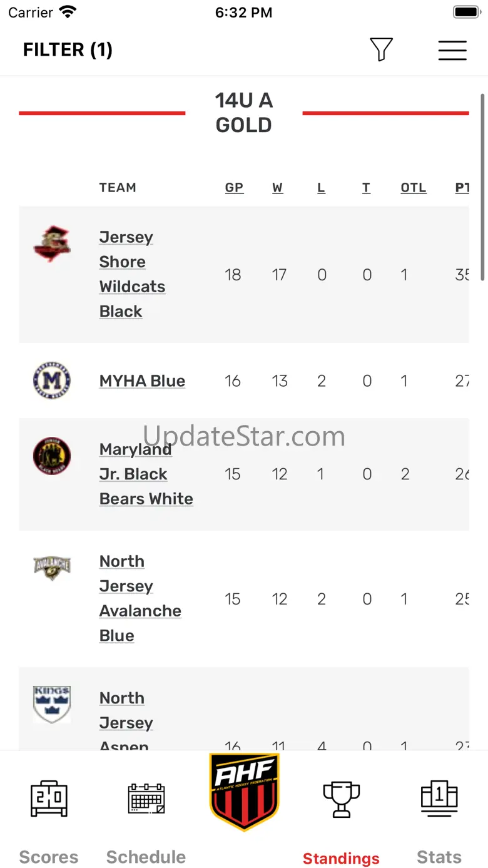Tap the AHF shield logo
Screen dimensions: 488x868
coord(244,792)
